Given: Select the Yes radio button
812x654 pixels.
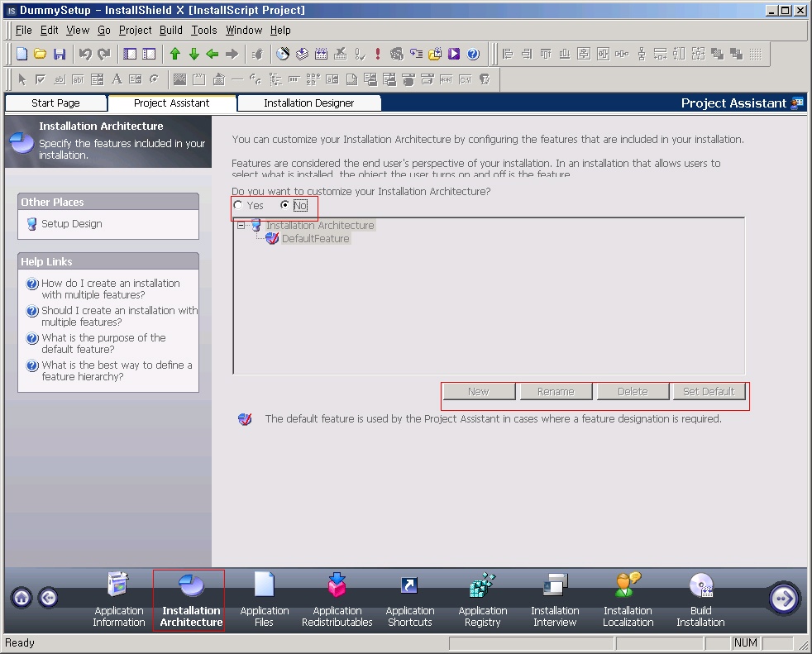Looking at the screenshot, I should [x=237, y=205].
